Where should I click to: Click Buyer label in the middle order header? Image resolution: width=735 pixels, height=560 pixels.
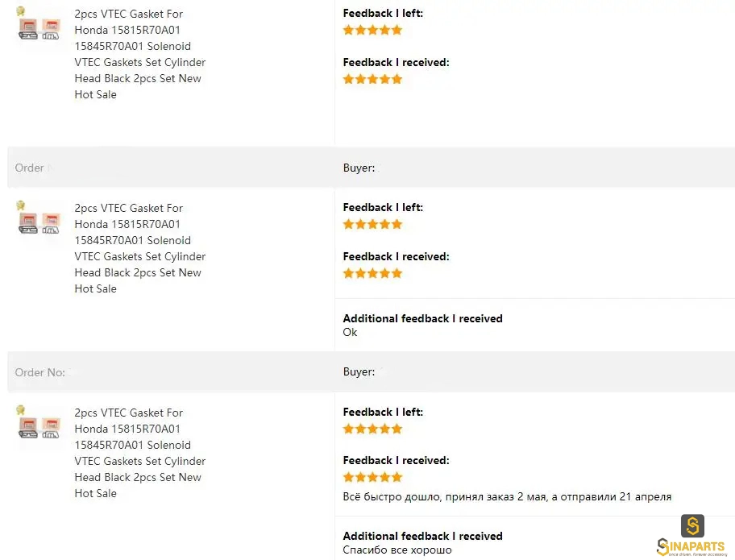359,168
